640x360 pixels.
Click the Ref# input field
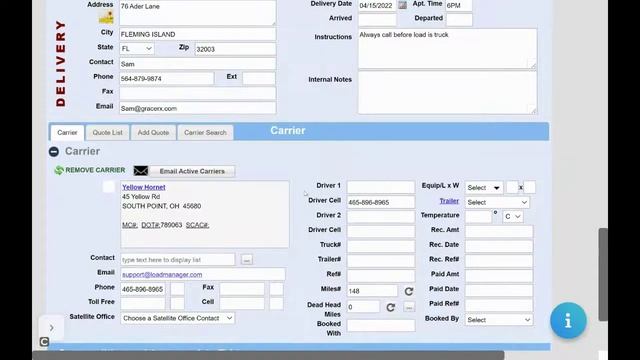[381, 276]
